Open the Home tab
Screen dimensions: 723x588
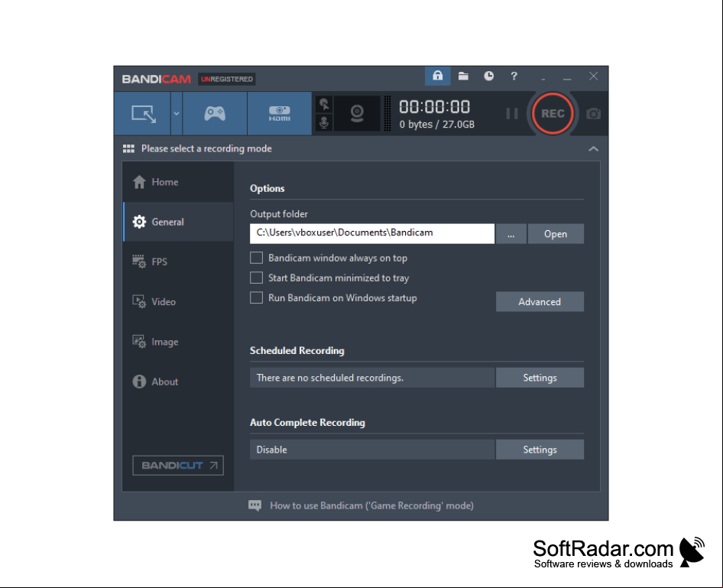pos(178,182)
